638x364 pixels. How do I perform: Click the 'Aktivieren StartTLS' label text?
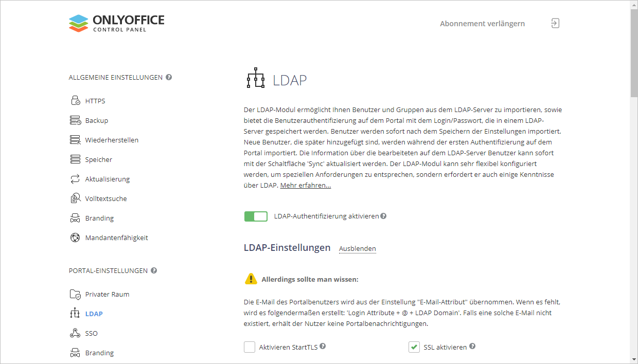tap(288, 347)
